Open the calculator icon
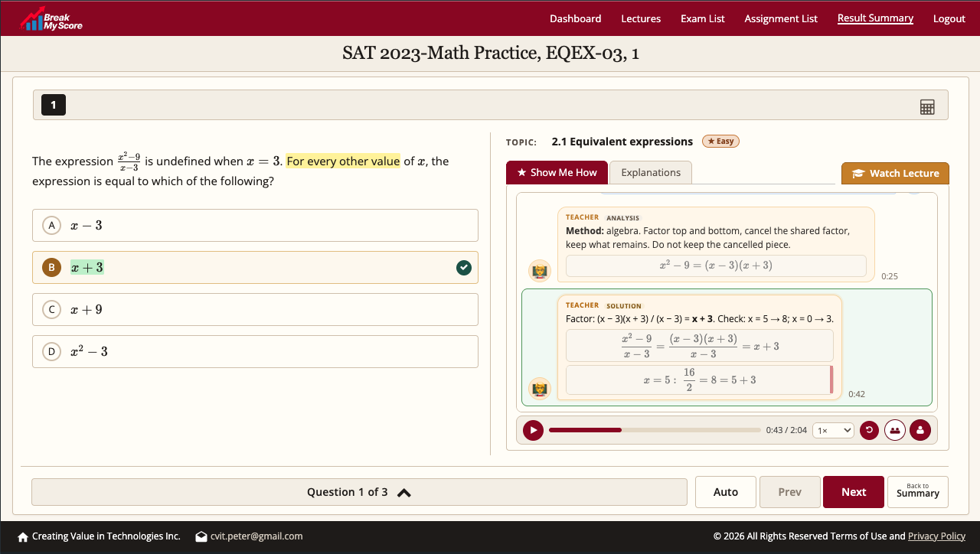This screenshot has width=980, height=554. tap(927, 107)
